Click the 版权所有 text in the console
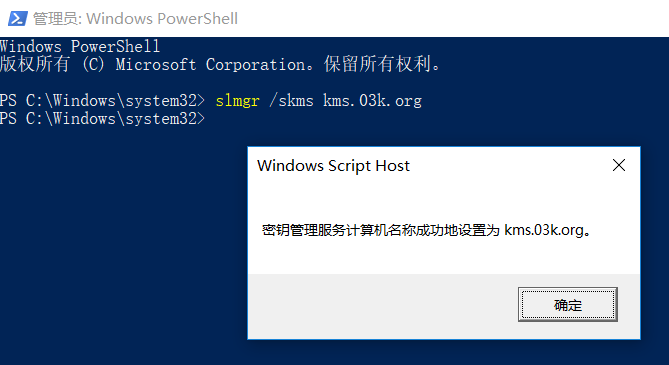The width and height of the screenshot is (669, 365). tap(35, 64)
